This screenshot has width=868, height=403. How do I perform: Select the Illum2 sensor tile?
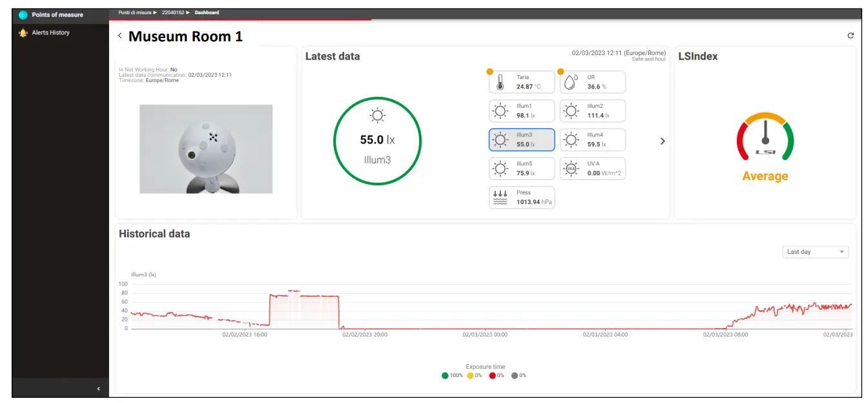pyautogui.click(x=593, y=110)
